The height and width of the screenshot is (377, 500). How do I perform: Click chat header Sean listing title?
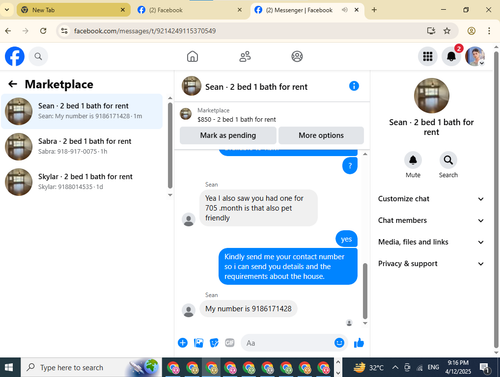[256, 87]
